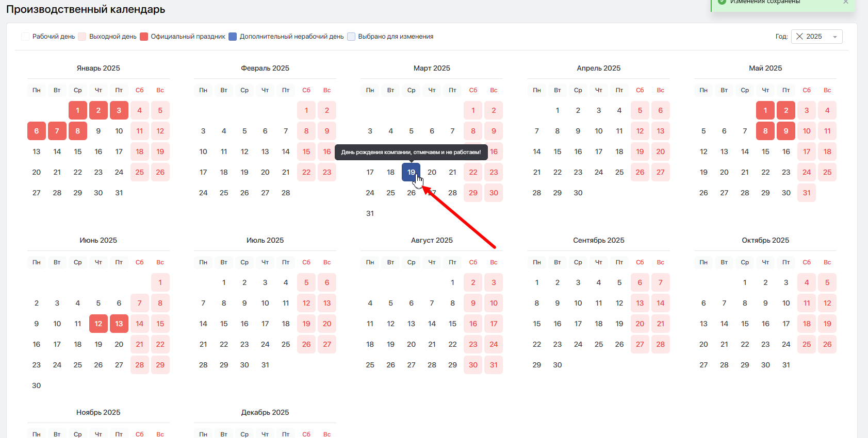Select June 12 holiday date
868x438 pixels.
99,324
